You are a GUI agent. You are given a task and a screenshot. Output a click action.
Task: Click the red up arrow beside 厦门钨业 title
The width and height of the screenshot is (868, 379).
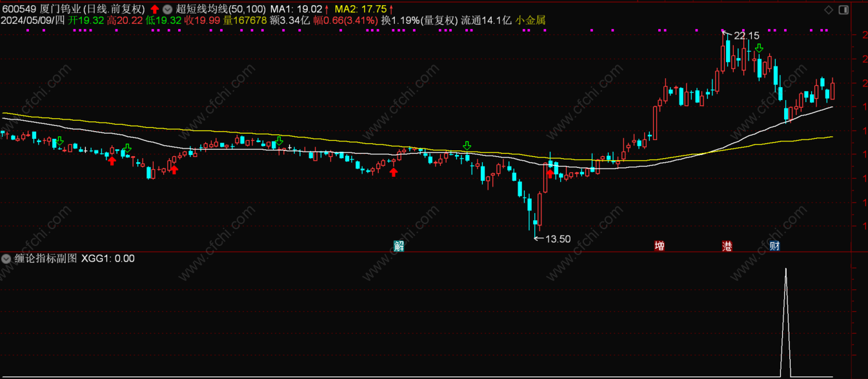tap(155, 9)
